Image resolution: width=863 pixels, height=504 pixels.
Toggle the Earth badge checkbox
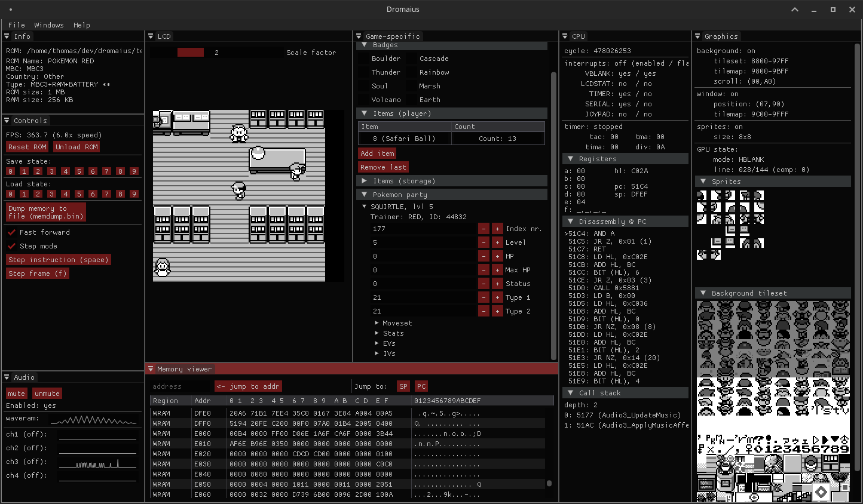tap(412, 100)
